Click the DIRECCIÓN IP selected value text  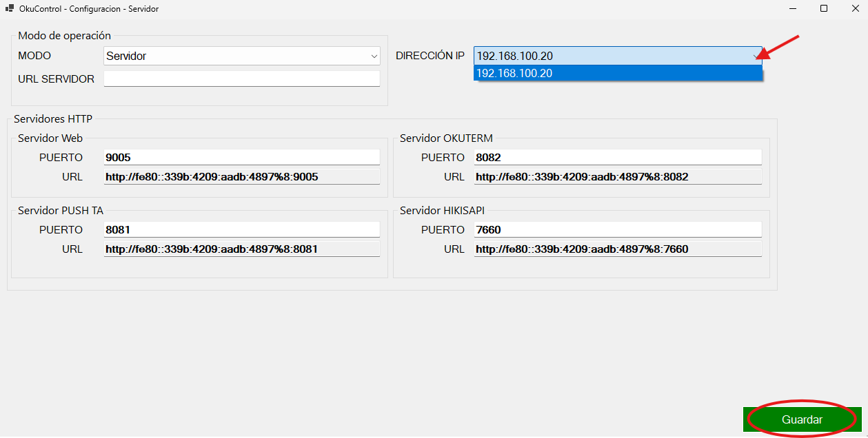(515, 56)
